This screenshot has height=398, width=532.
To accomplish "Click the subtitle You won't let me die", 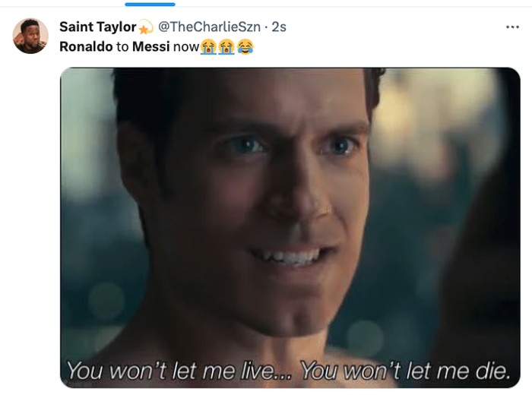I will (406, 371).
